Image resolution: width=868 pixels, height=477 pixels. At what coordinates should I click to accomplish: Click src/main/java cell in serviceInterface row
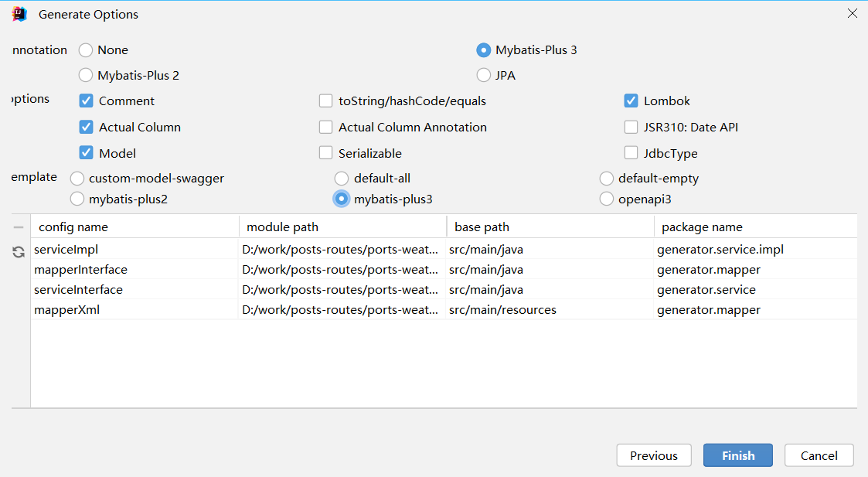549,290
